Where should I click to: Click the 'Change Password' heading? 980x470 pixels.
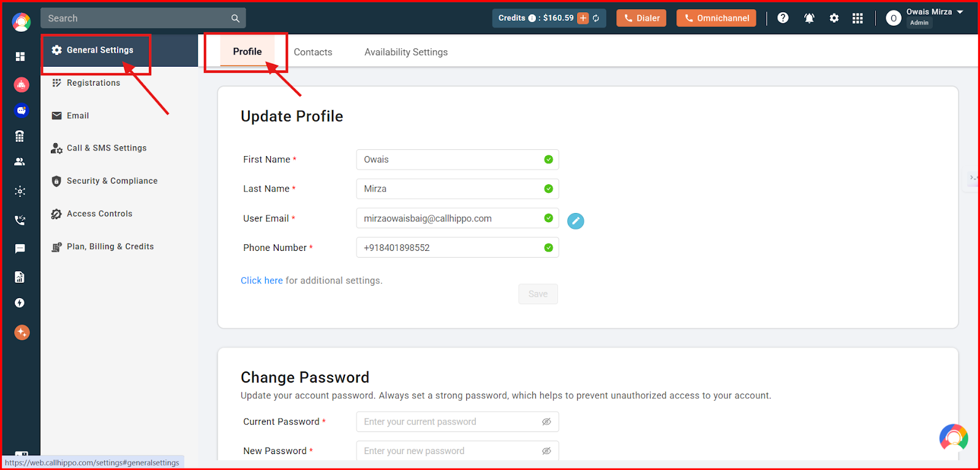click(305, 378)
